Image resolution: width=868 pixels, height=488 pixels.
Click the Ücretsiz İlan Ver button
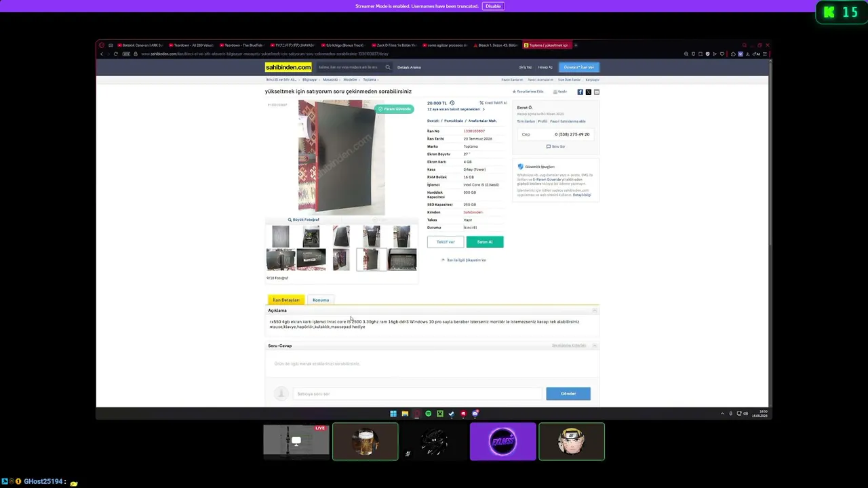tap(579, 67)
